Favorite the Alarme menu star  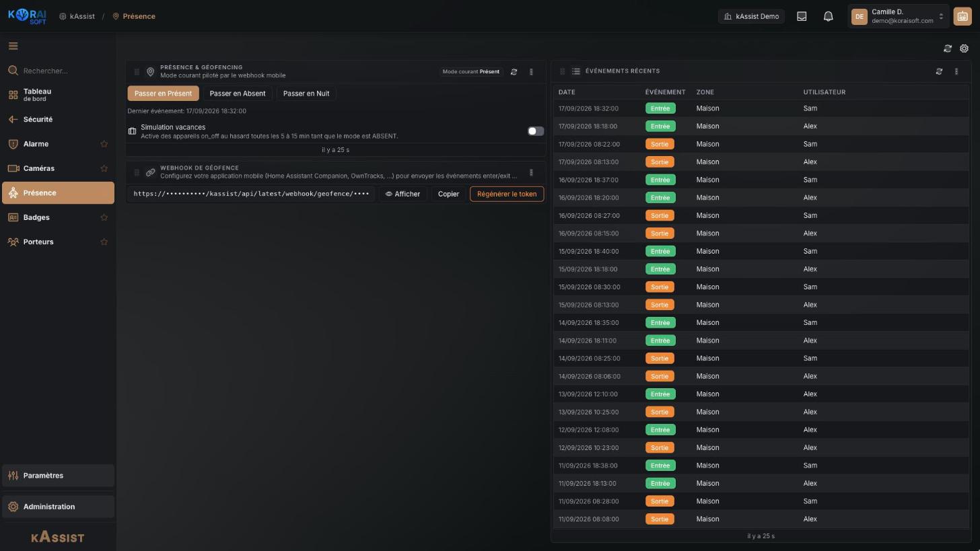104,144
